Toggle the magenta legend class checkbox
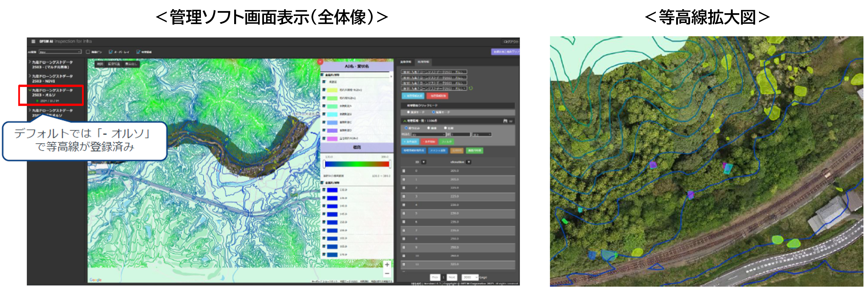The height and width of the screenshot is (287, 868). click(324, 139)
